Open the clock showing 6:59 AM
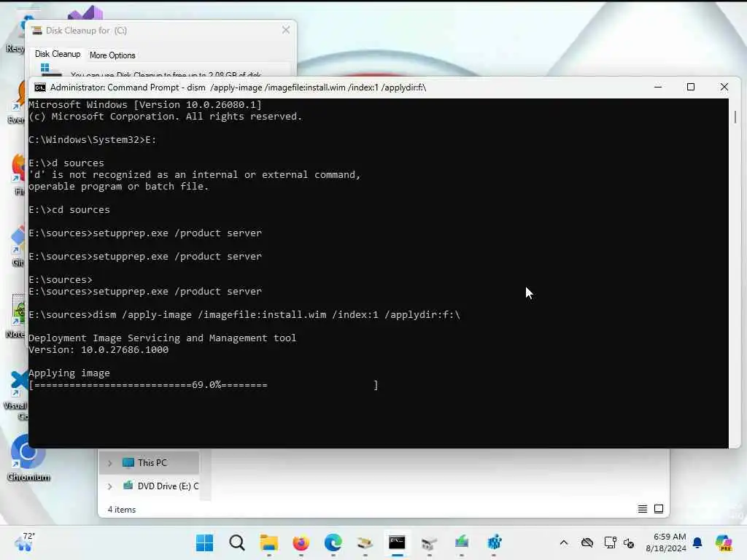This screenshot has width=747, height=560. 670,537
